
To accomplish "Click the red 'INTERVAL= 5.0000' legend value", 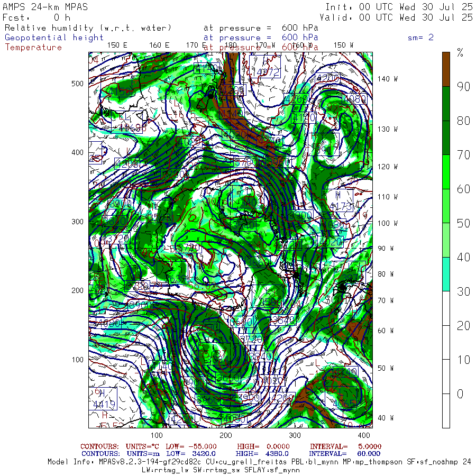I will click(346, 446).
